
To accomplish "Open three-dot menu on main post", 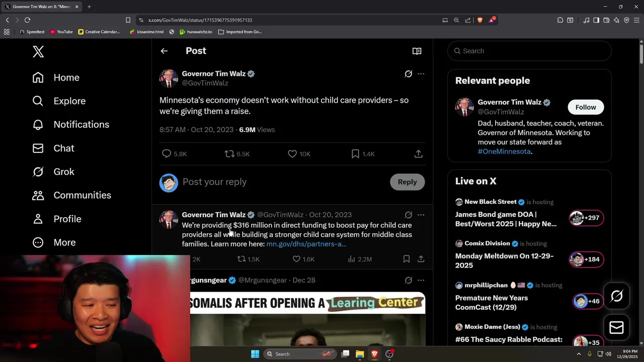I will (421, 74).
